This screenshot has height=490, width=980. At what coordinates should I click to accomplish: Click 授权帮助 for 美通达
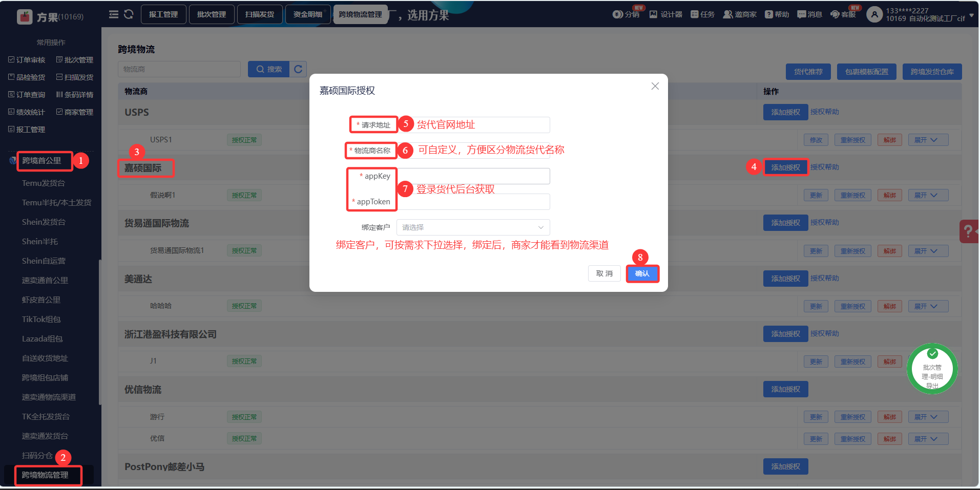click(825, 278)
